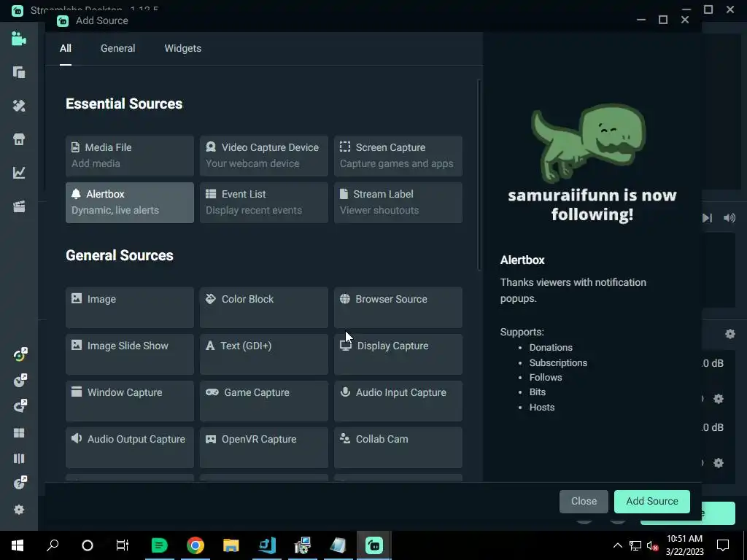Screen dimensions: 747x560
Task: Choose the Image Slide Show source
Action: (130, 354)
